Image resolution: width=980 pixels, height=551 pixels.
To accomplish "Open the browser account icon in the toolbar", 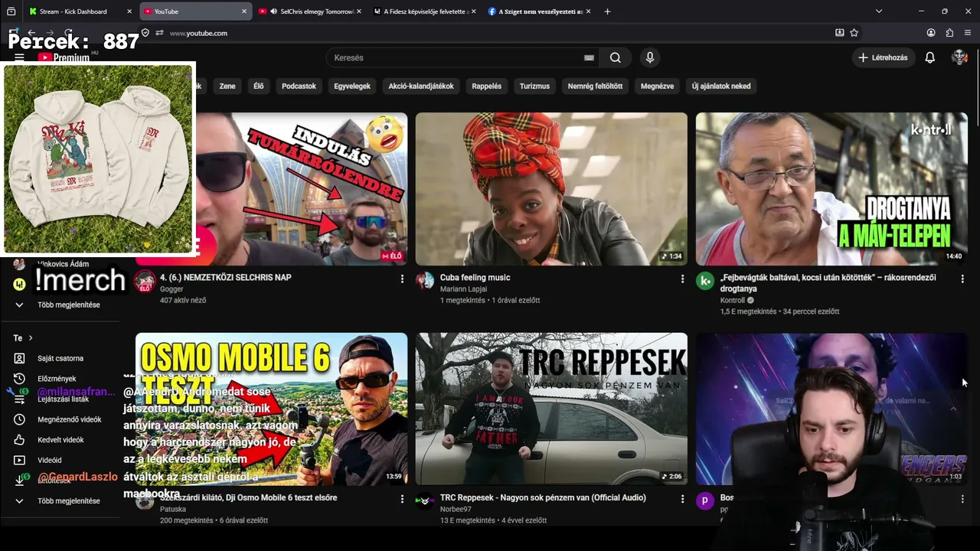I will 931,33.
